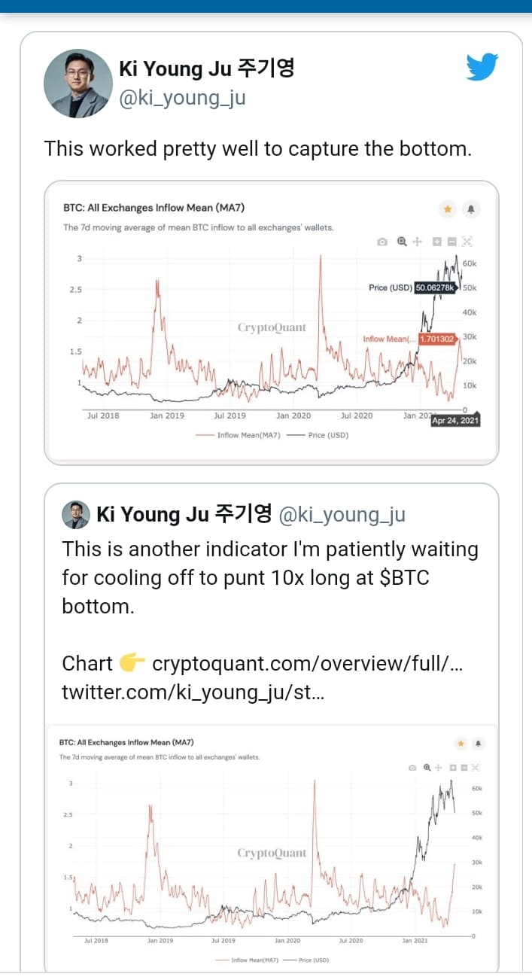Click the zoom-out minus icon in top chart
The width and height of the screenshot is (532, 980).
[451, 242]
